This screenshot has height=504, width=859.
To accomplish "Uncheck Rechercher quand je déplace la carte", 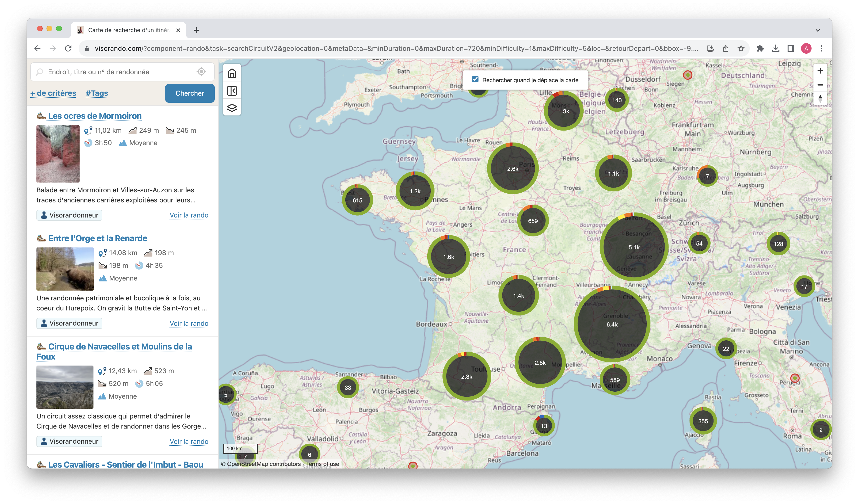I will coord(475,79).
